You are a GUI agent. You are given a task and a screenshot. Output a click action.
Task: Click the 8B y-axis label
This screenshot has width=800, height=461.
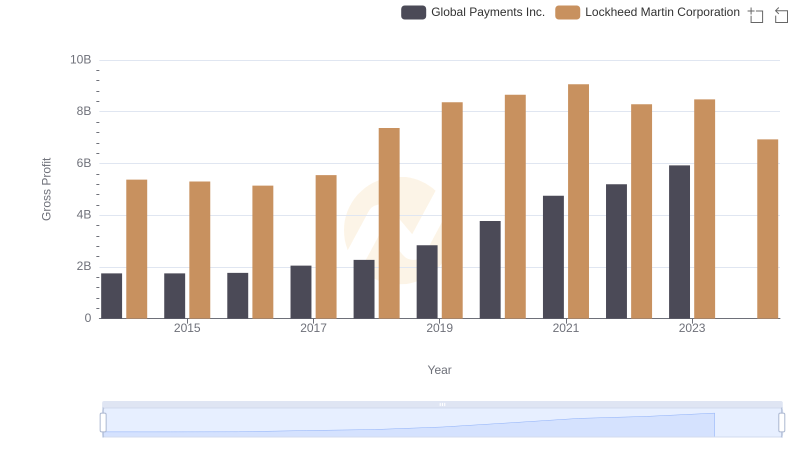tap(84, 111)
